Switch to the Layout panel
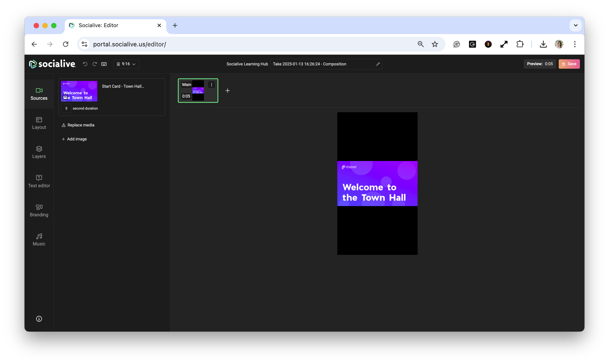Viewport: 609px width, 364px height. point(39,123)
